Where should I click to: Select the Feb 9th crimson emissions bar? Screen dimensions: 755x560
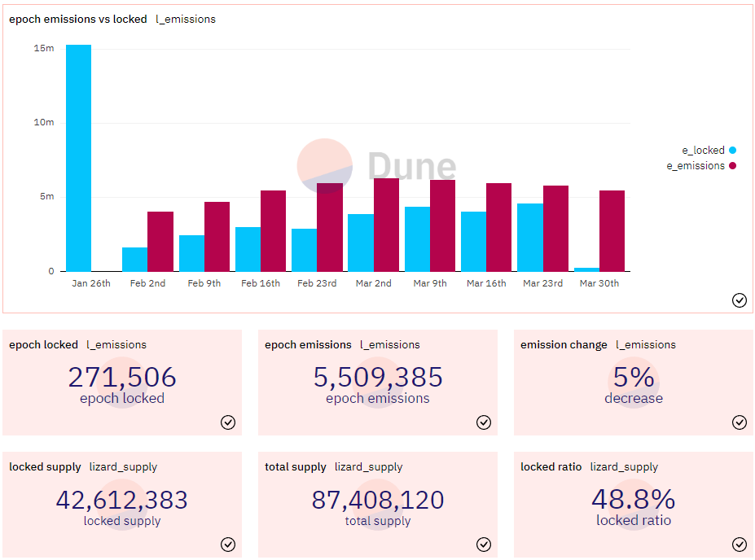point(217,237)
